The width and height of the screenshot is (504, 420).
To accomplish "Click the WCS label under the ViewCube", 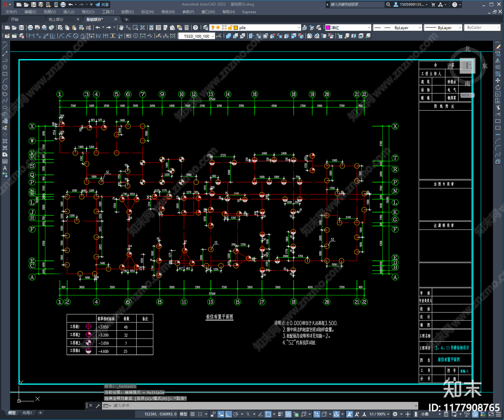I will (x=465, y=95).
